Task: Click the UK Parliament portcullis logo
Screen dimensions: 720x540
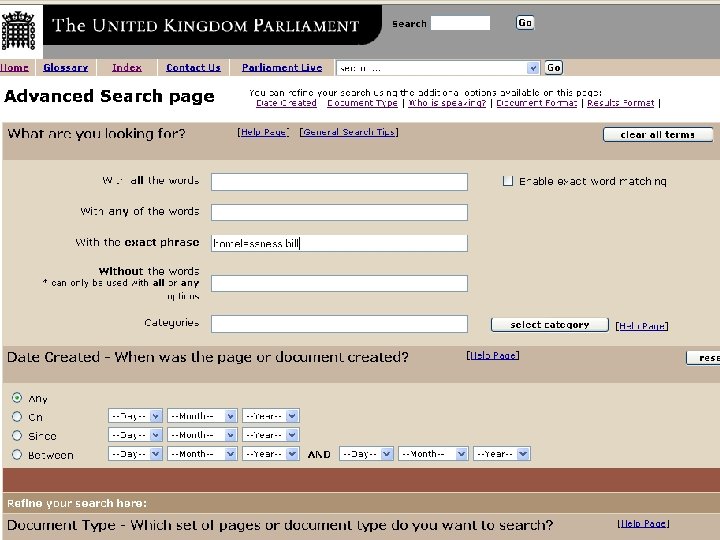Action: tap(19, 31)
